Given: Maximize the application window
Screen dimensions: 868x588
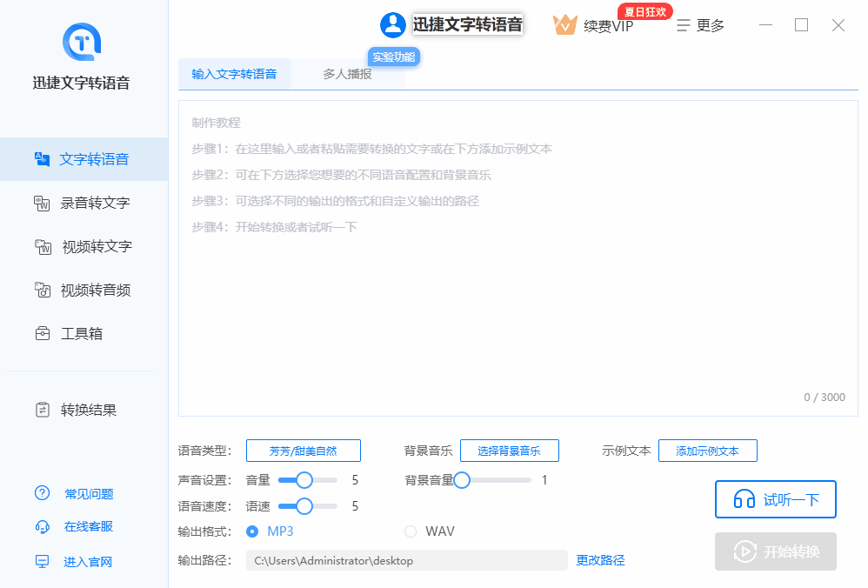Looking at the screenshot, I should click(x=802, y=25).
